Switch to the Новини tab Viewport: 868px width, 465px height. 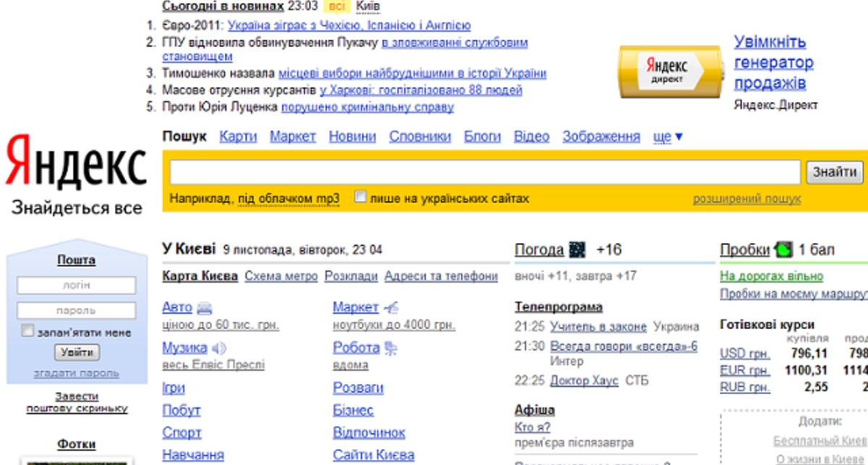pos(352,137)
